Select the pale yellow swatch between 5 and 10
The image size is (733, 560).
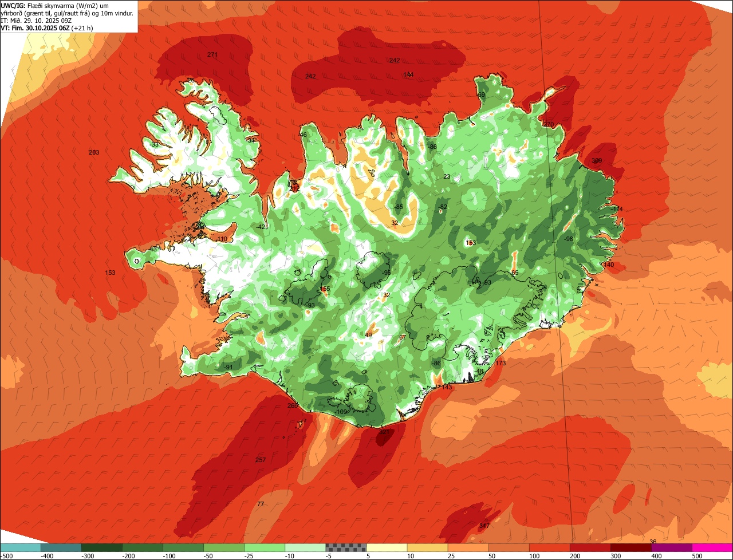coord(386,547)
